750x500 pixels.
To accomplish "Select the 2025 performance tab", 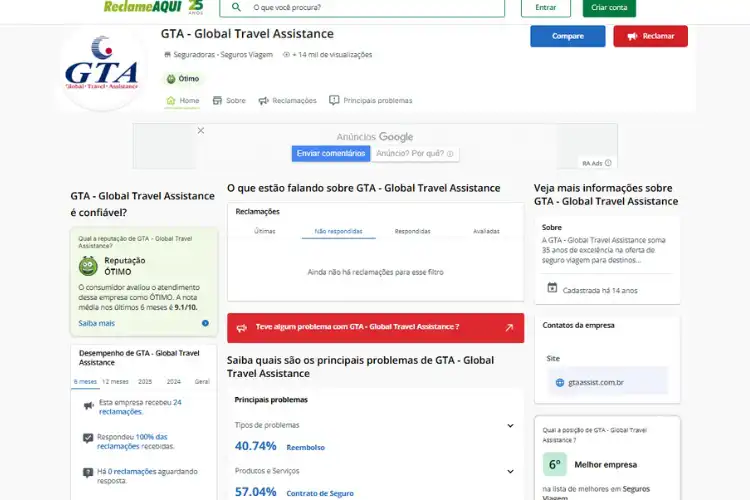I will click(145, 382).
